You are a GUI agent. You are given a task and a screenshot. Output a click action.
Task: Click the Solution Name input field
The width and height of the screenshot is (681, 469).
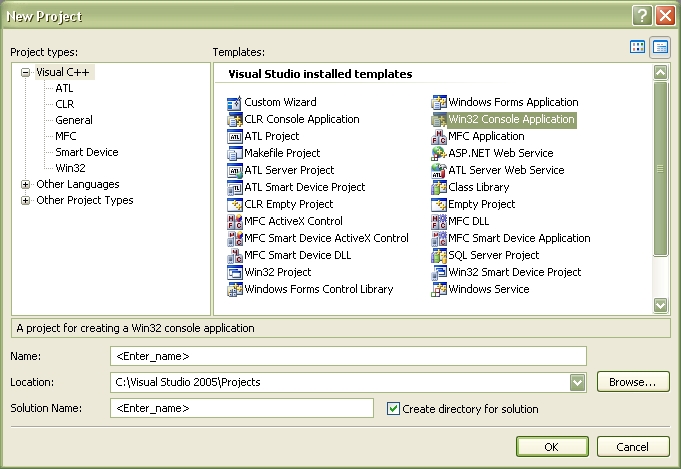pyautogui.click(x=242, y=408)
